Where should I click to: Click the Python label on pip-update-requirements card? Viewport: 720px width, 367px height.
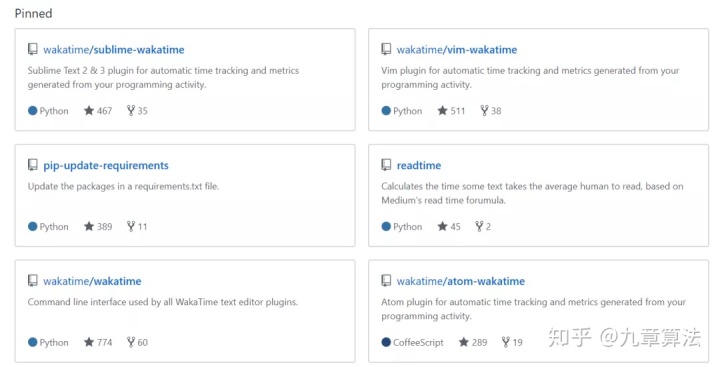point(54,227)
